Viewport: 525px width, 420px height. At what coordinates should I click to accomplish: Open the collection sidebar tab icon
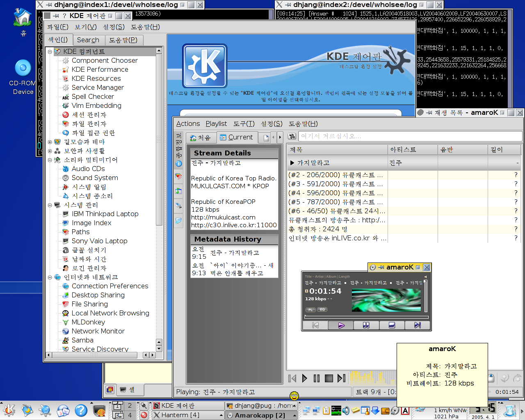tap(178, 176)
